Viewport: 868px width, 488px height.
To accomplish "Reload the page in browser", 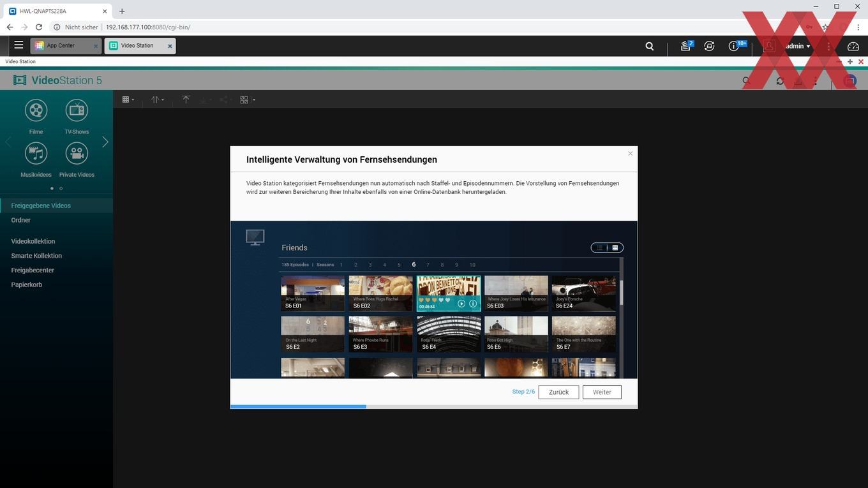I will click(39, 27).
